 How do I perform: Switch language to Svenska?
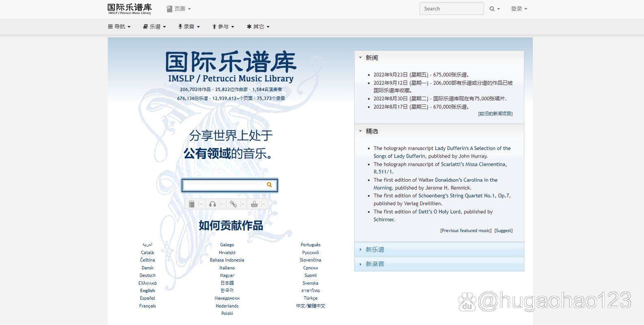(311, 283)
